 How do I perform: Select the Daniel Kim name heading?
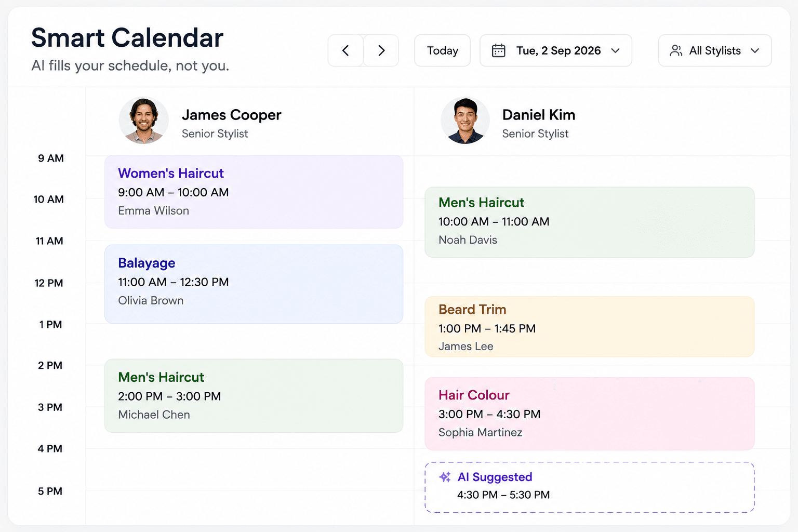tap(539, 115)
